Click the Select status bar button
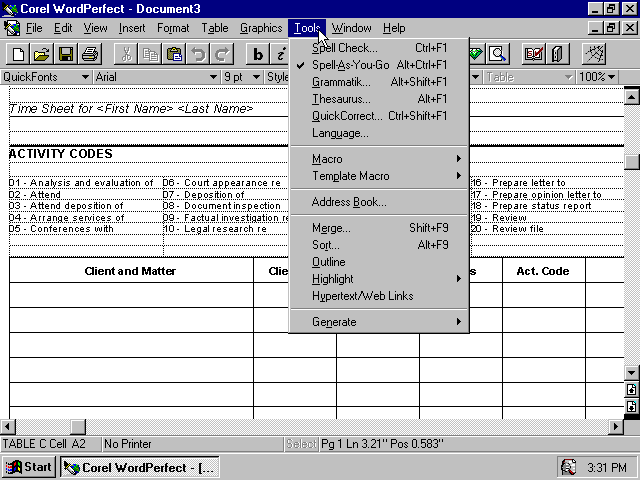The height and width of the screenshot is (480, 640). point(301,444)
